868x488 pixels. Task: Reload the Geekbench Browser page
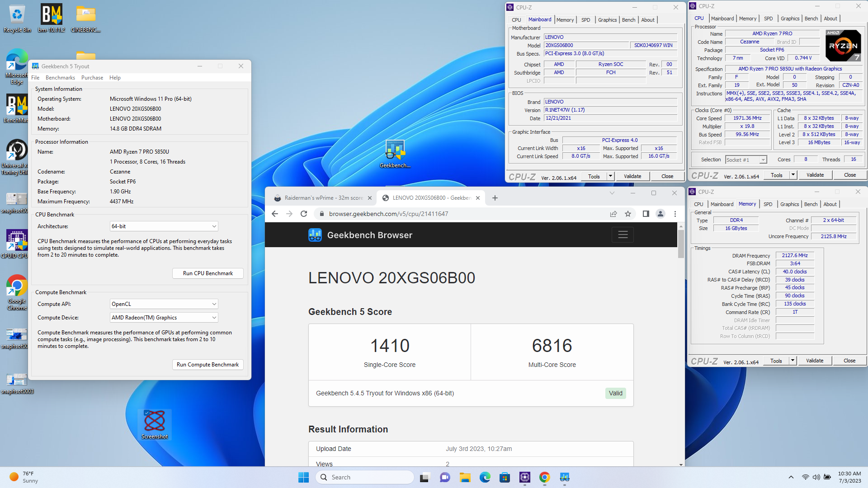click(304, 214)
